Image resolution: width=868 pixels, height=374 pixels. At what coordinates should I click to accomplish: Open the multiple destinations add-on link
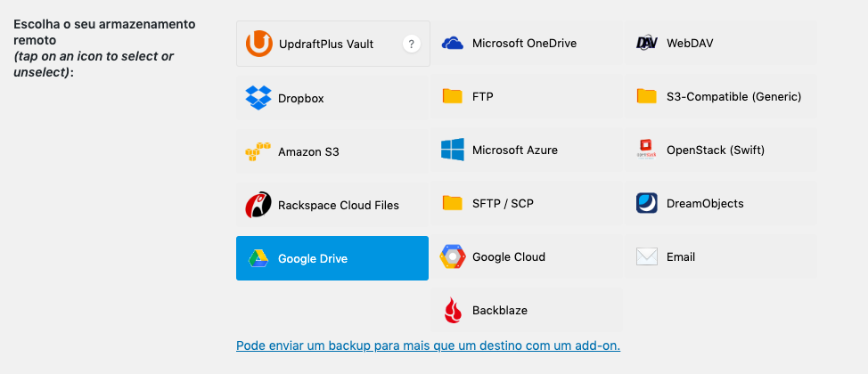point(428,346)
